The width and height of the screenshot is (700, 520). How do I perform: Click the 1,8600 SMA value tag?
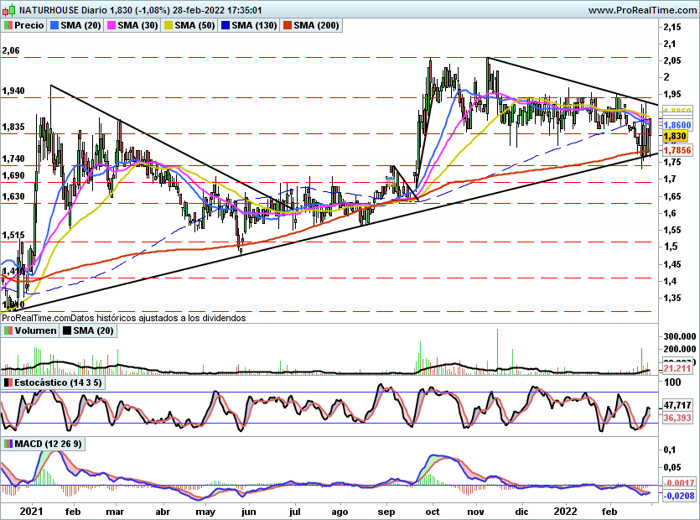pos(677,125)
